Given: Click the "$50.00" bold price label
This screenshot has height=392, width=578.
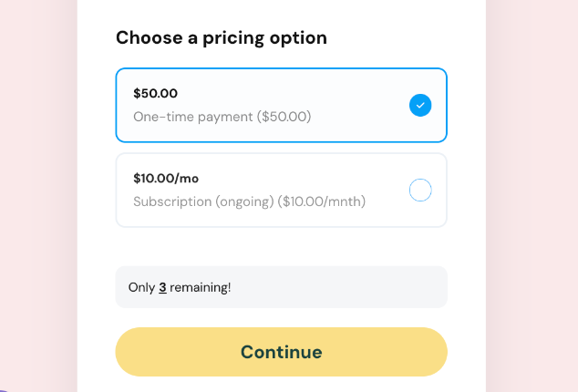Looking at the screenshot, I should 155,93.
